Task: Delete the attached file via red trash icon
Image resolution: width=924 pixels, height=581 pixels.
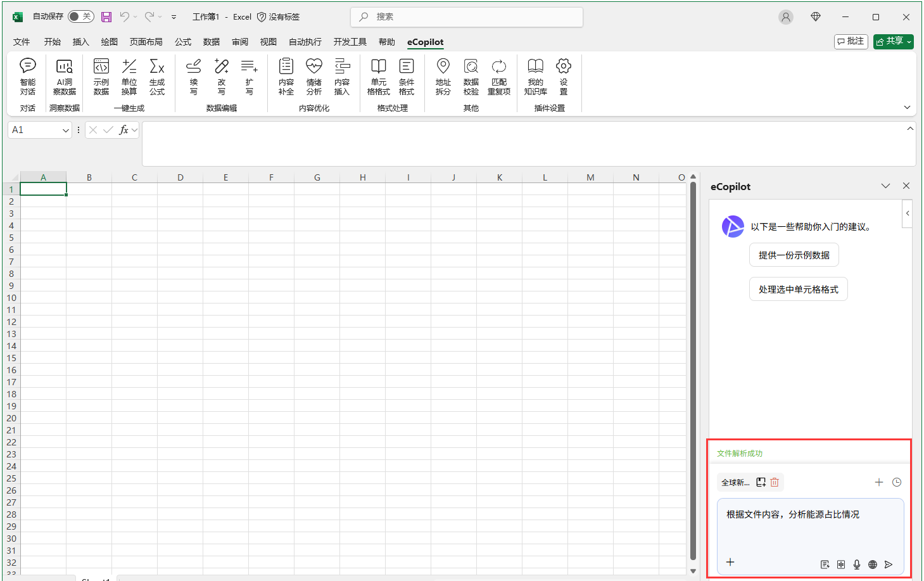Action: [775, 482]
